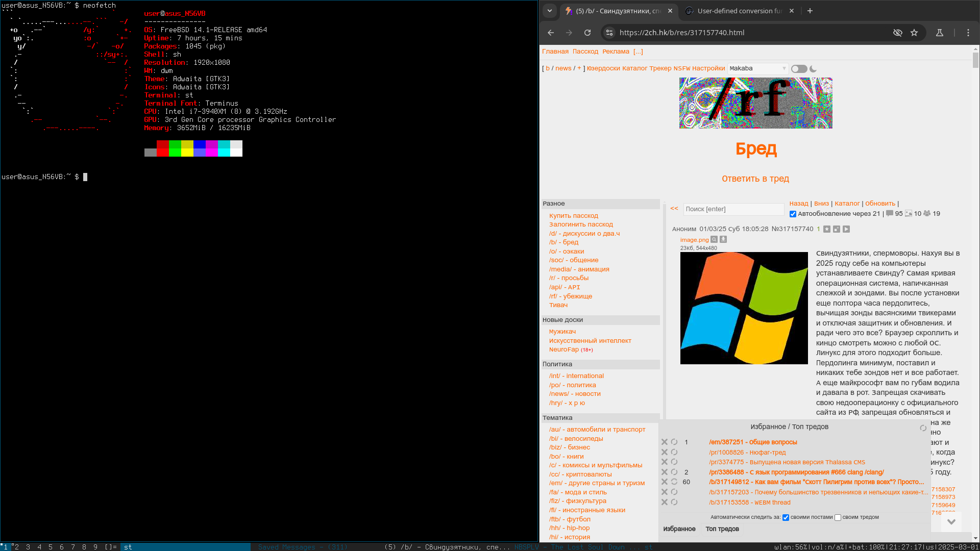Add the thread to favorites with the star icon
Image resolution: width=980 pixels, height=551 pixels.
827,229
